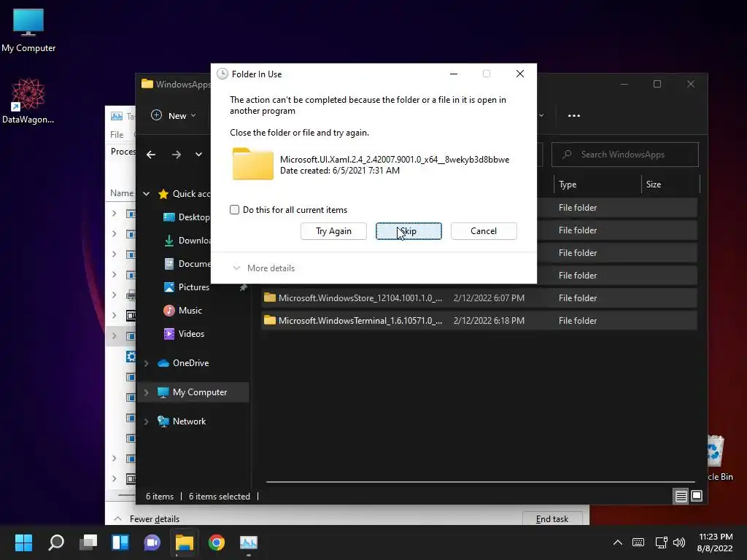Click the Forward arrow in File Explorer
The width and height of the screenshot is (747, 560).
coord(177,155)
